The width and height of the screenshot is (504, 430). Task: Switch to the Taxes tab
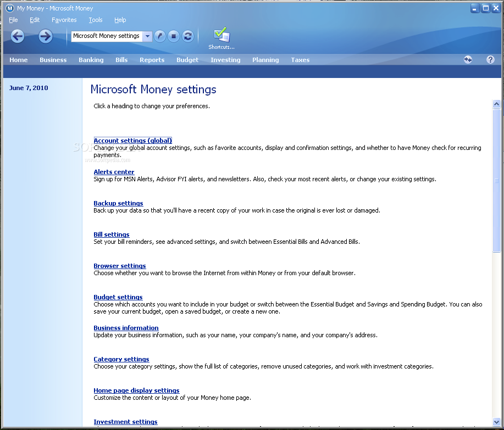click(300, 60)
